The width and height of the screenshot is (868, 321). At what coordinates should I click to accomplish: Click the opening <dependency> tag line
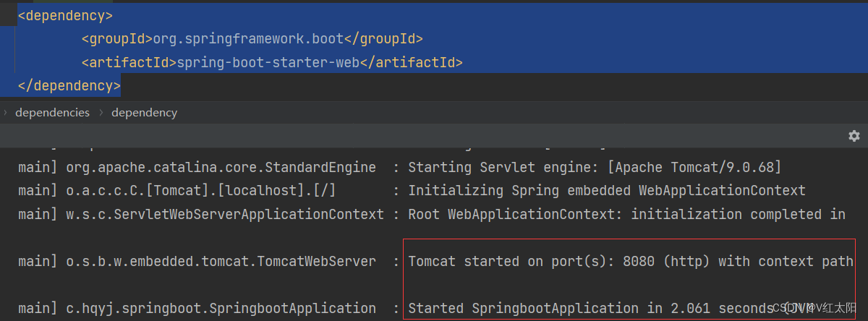(65, 15)
